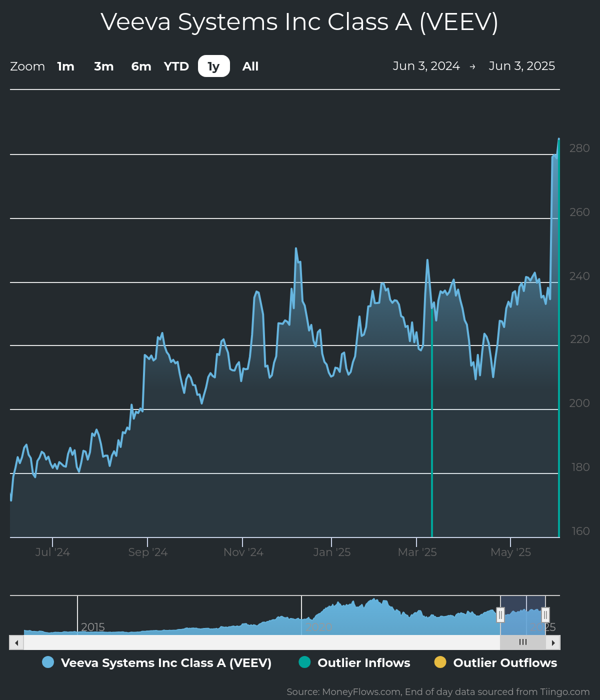The width and height of the screenshot is (600, 700).
Task: Click the scrollbar track near 2015
Action: (x=93, y=642)
